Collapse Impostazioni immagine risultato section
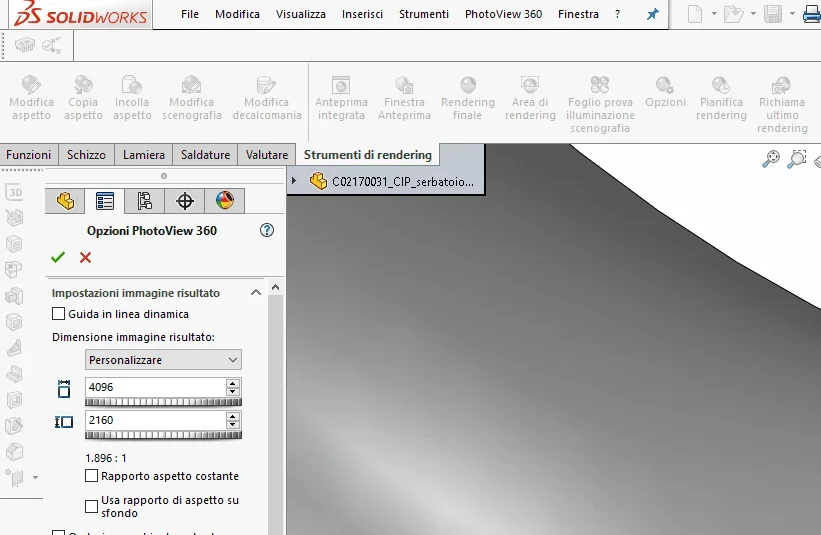The image size is (821, 535). tap(256, 293)
